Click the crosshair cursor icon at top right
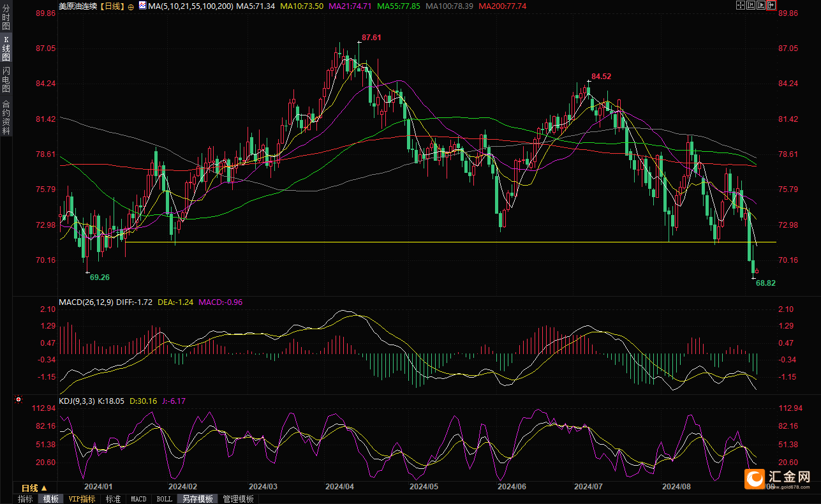Viewport: 821px width, 504px height. (741, 5)
